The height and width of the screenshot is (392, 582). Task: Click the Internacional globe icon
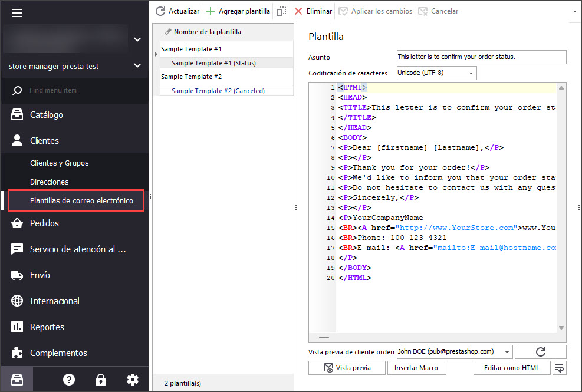click(17, 301)
